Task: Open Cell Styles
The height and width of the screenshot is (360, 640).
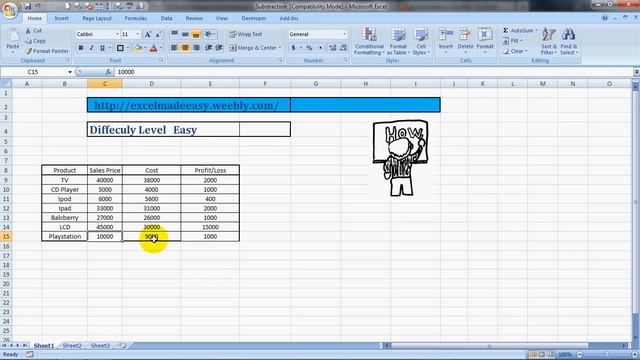Action: pyautogui.click(x=420, y=41)
